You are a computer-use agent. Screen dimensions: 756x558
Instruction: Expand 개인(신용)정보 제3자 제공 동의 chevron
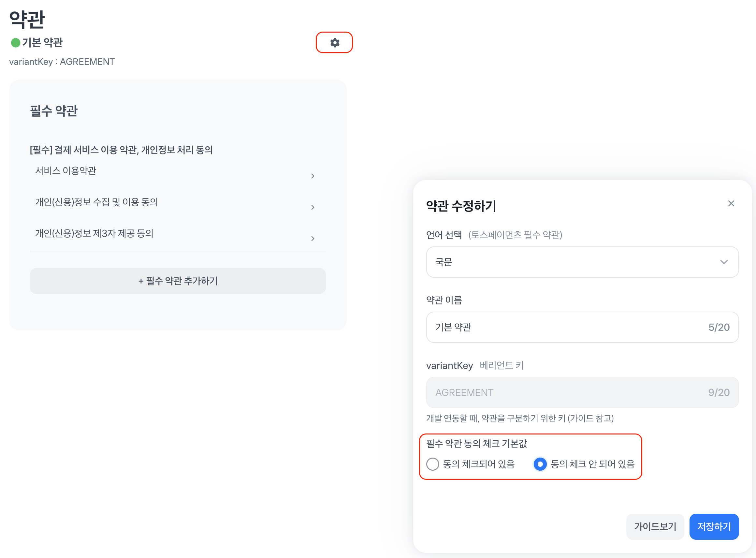(313, 239)
